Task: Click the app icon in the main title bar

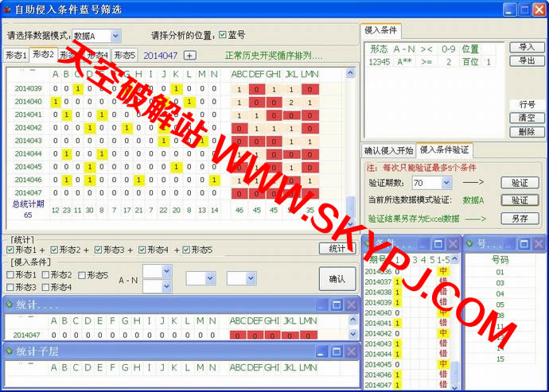Action: click(8, 9)
